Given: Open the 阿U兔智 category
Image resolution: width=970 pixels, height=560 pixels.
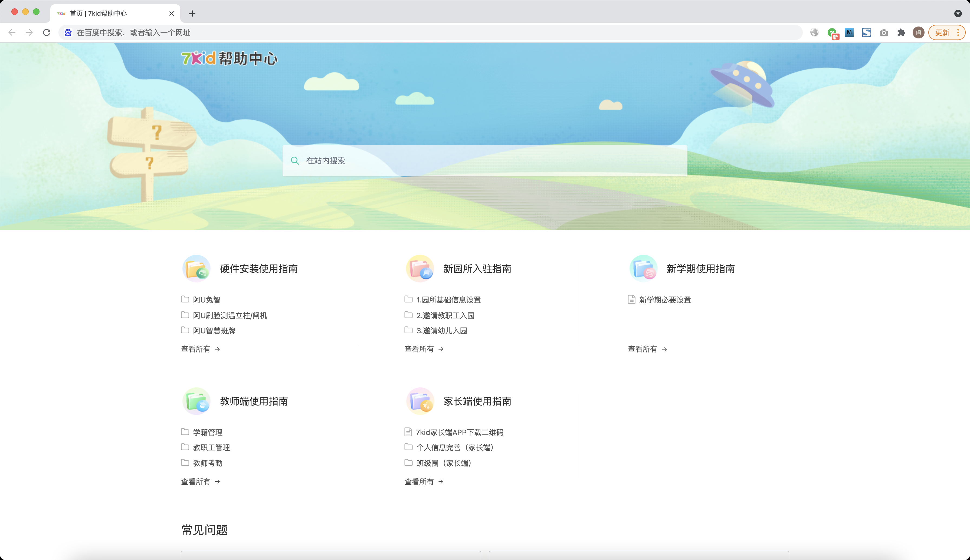Looking at the screenshot, I should pyautogui.click(x=207, y=300).
